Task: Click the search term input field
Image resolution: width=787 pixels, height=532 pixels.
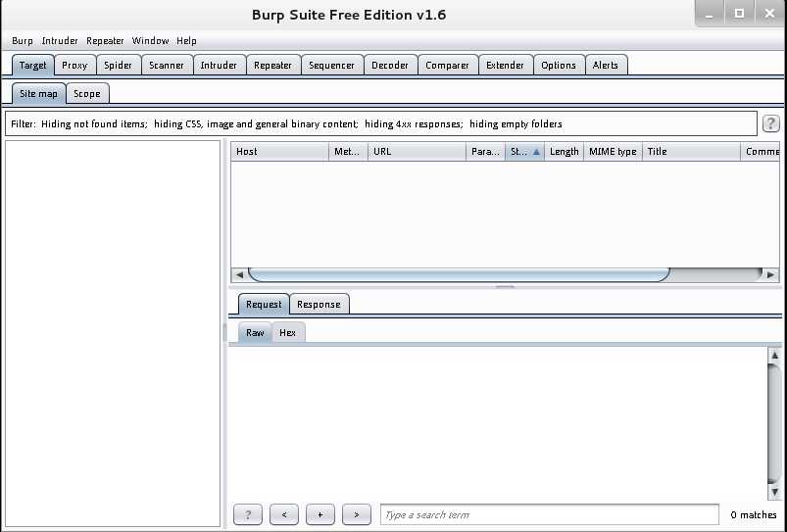Action: [550, 515]
